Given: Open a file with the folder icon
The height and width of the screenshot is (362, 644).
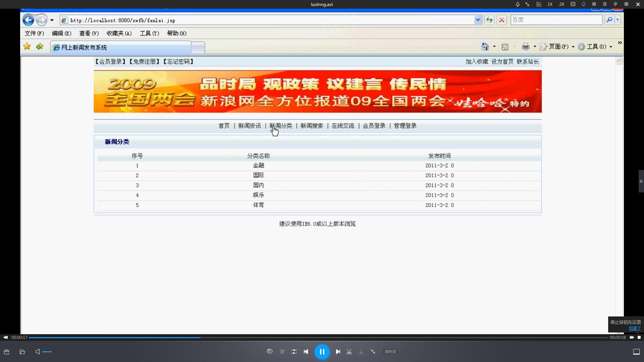Looking at the screenshot, I should (22, 352).
